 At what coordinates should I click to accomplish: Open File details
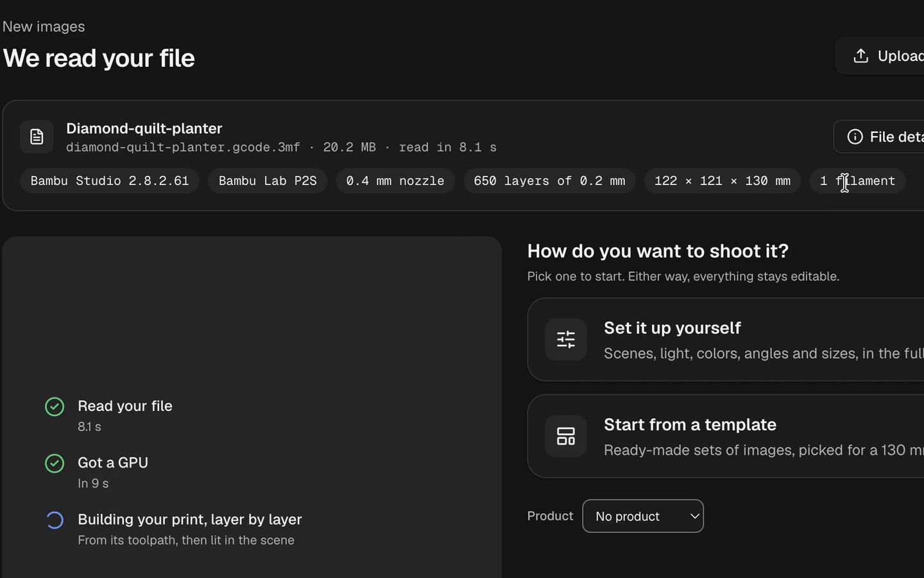[879, 136]
